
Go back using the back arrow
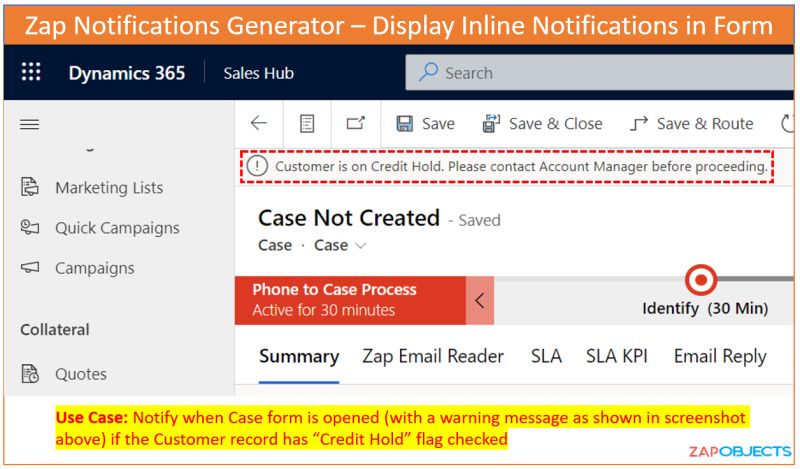coord(259,123)
